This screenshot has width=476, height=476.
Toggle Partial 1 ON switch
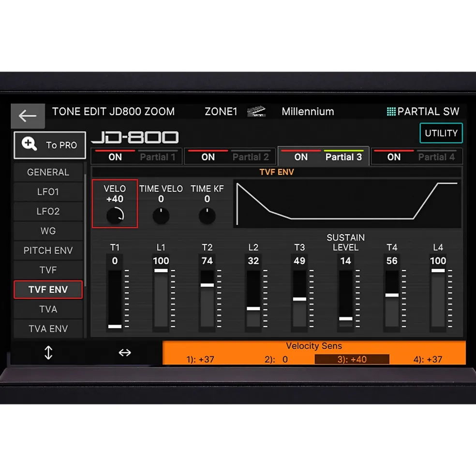click(115, 157)
